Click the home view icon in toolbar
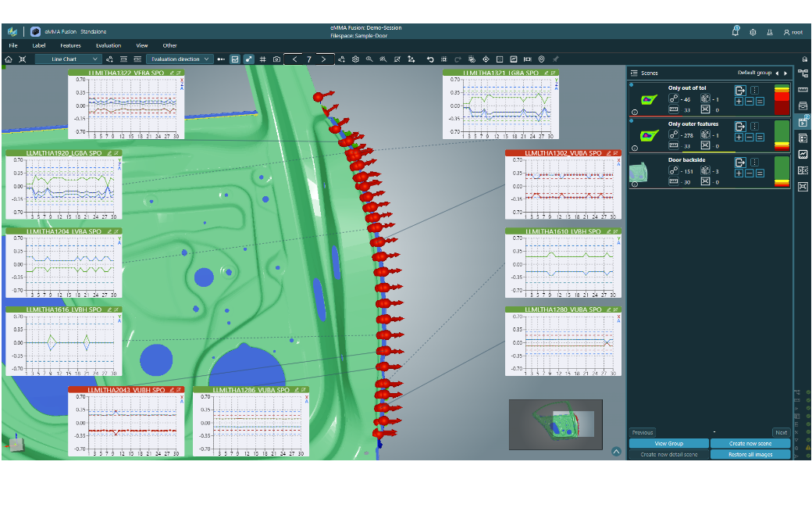812x508 pixels. [x=9, y=59]
